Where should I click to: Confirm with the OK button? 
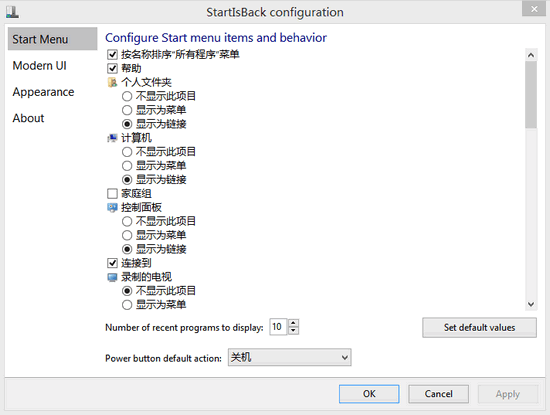tap(369, 394)
